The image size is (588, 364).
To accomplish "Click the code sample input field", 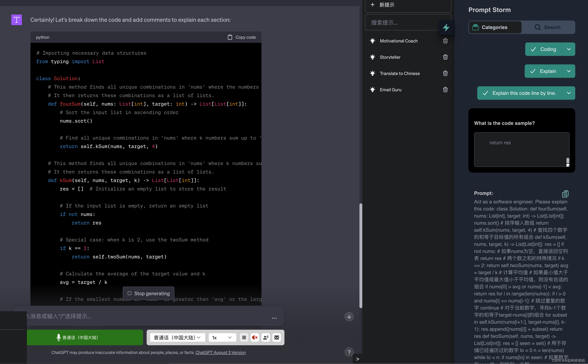I will coord(522,149).
